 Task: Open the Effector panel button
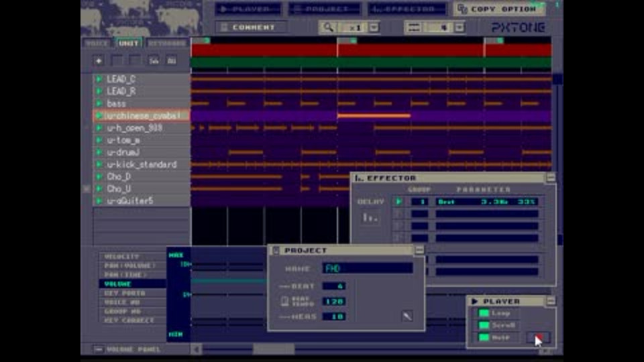(x=407, y=9)
